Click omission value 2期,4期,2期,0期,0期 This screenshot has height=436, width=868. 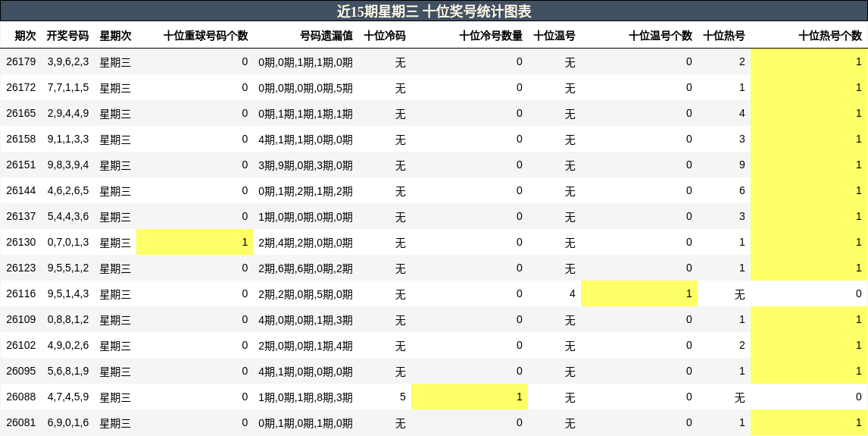[x=305, y=243]
